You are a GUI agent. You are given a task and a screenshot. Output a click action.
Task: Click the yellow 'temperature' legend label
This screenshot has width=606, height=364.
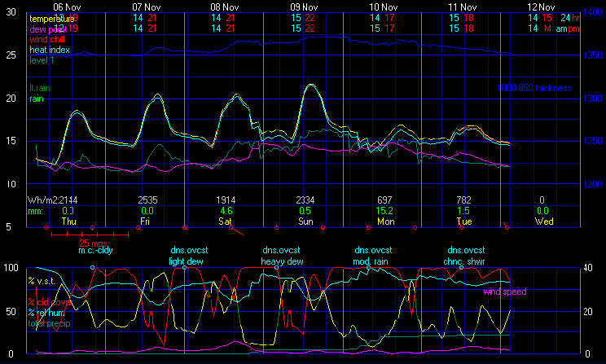coord(52,19)
